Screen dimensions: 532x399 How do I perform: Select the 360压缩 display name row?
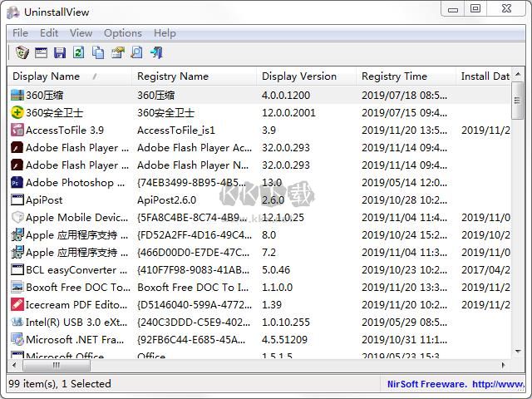point(44,95)
